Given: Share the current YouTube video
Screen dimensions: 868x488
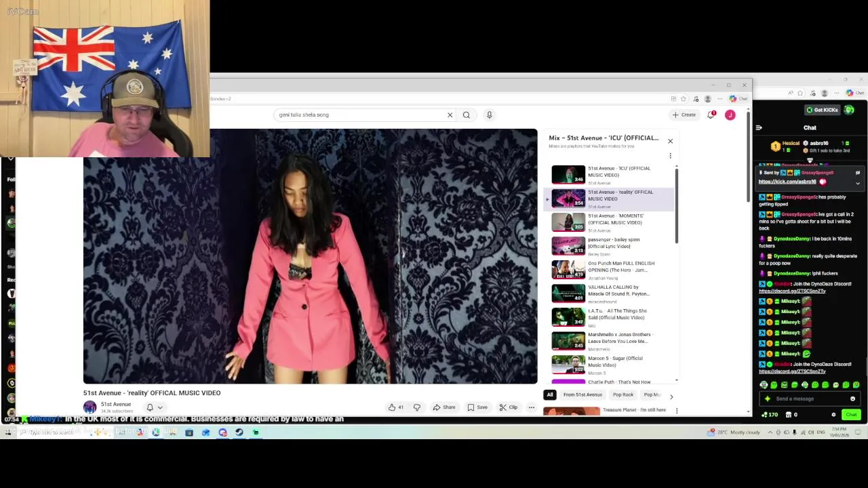Looking at the screenshot, I should 445,407.
